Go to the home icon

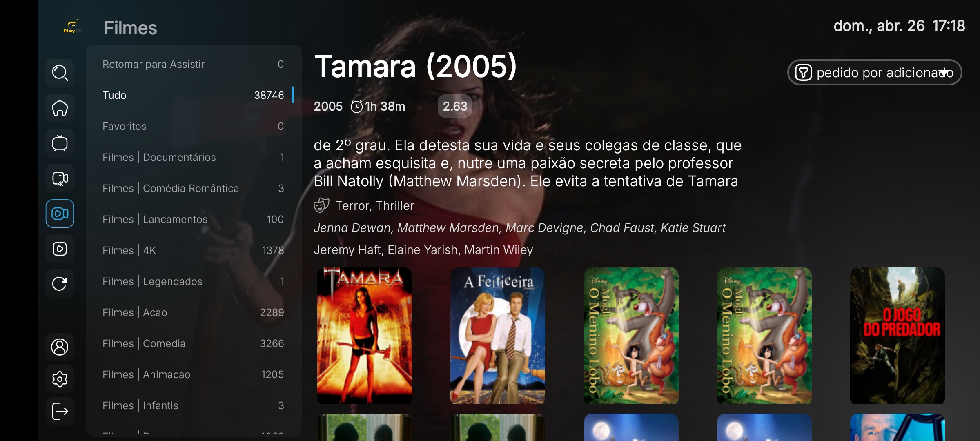click(x=60, y=108)
